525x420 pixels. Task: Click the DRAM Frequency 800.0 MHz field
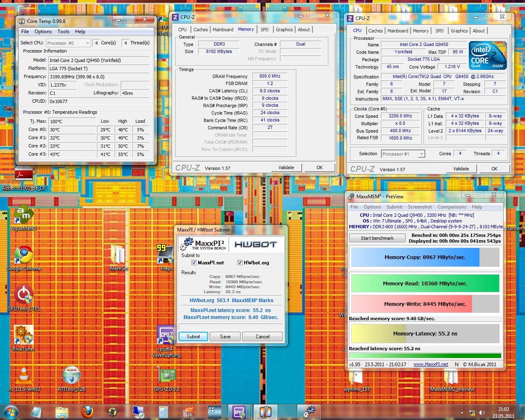[270, 76]
